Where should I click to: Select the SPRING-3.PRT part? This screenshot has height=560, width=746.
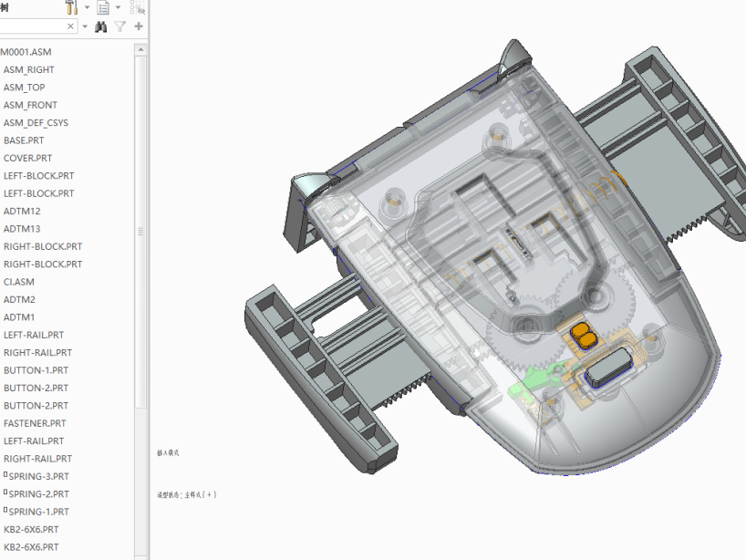tap(38, 476)
